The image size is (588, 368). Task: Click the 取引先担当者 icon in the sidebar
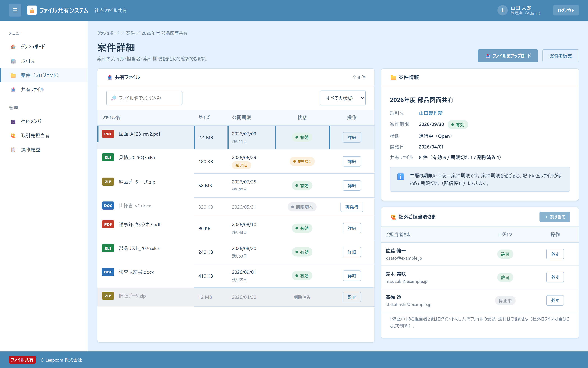pos(13,136)
